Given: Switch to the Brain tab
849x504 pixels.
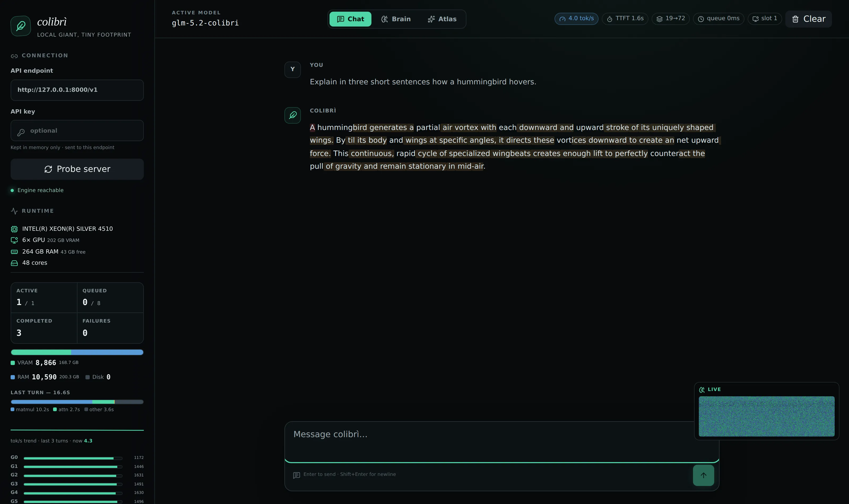Looking at the screenshot, I should pos(396,19).
